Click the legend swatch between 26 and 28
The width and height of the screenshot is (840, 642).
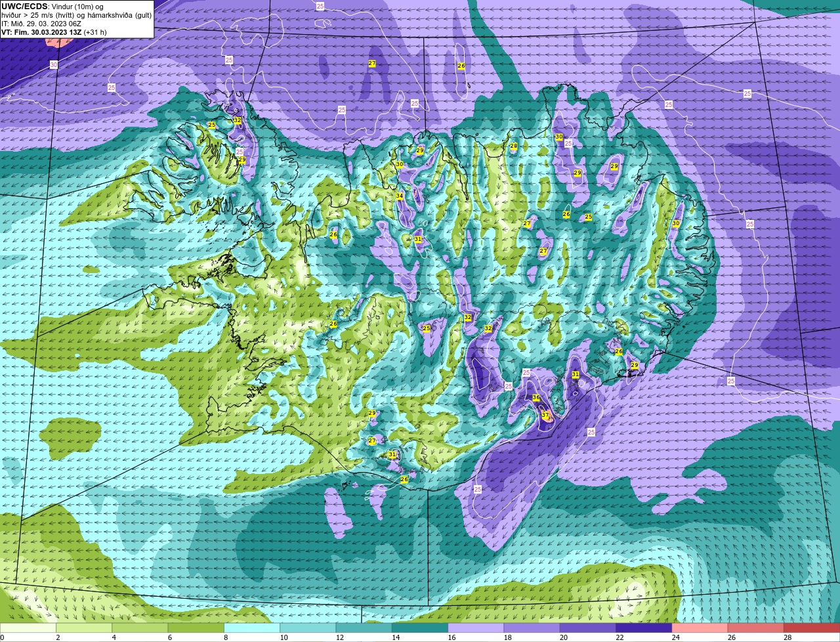(x=756, y=628)
